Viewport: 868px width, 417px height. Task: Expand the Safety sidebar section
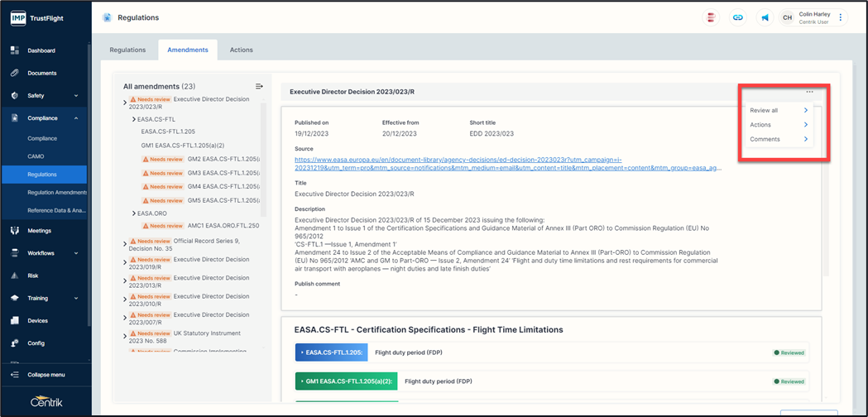[x=76, y=96]
